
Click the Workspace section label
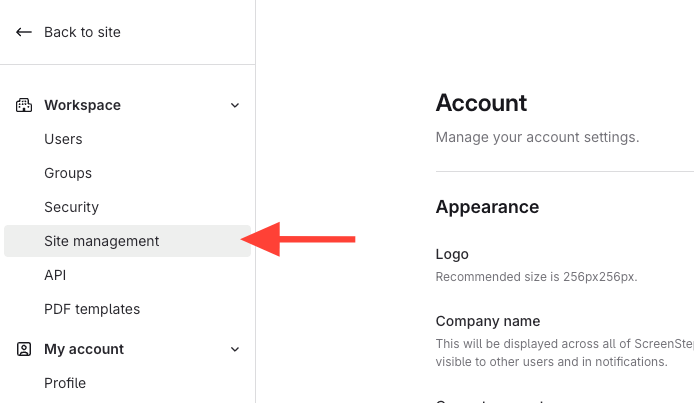click(82, 105)
